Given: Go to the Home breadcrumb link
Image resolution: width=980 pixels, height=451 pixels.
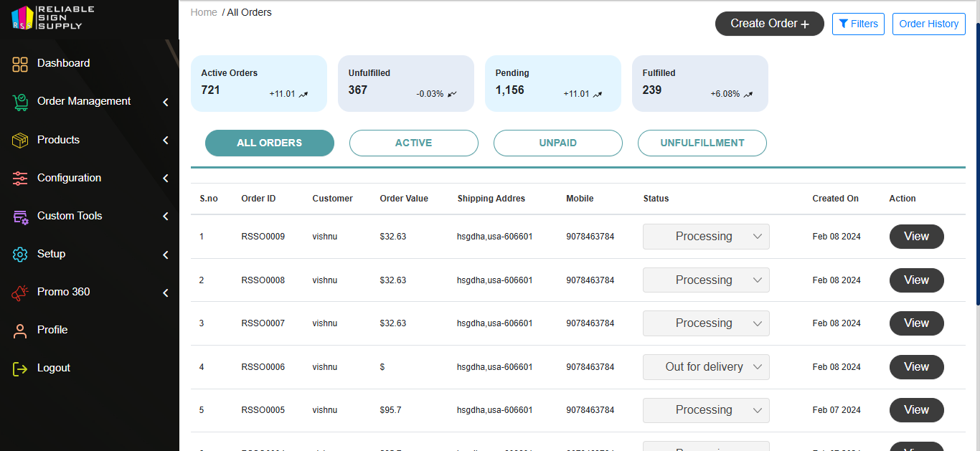Looking at the screenshot, I should pos(204,12).
